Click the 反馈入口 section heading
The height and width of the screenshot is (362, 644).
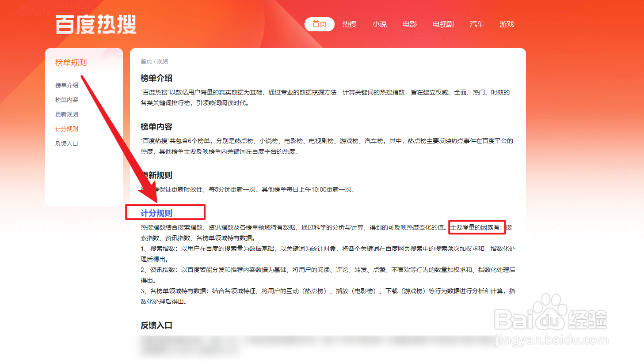click(156, 325)
